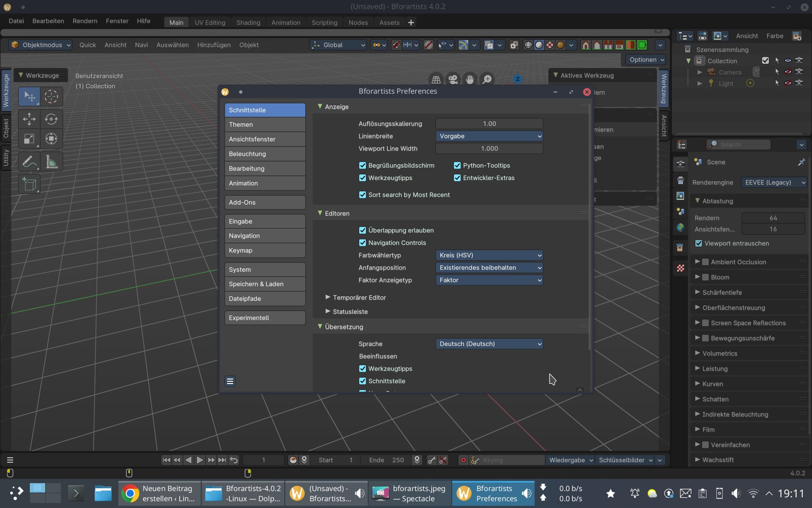Open Sprache language dropdown
Viewport: 812px width, 508px height.
point(489,344)
